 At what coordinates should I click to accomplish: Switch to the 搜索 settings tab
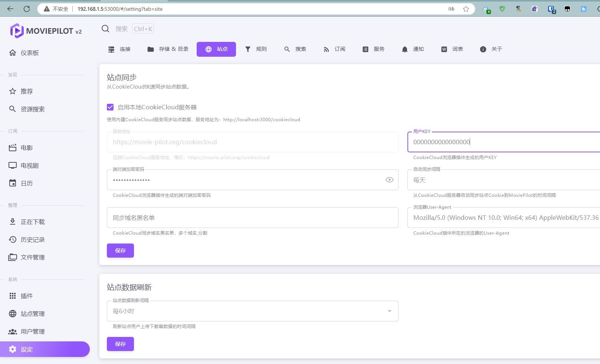pos(295,49)
